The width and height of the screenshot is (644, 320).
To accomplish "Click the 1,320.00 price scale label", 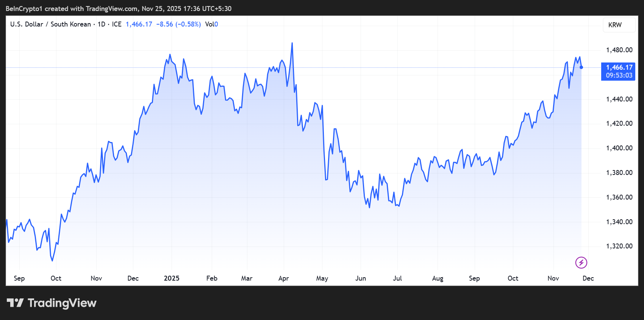I will tap(619, 246).
